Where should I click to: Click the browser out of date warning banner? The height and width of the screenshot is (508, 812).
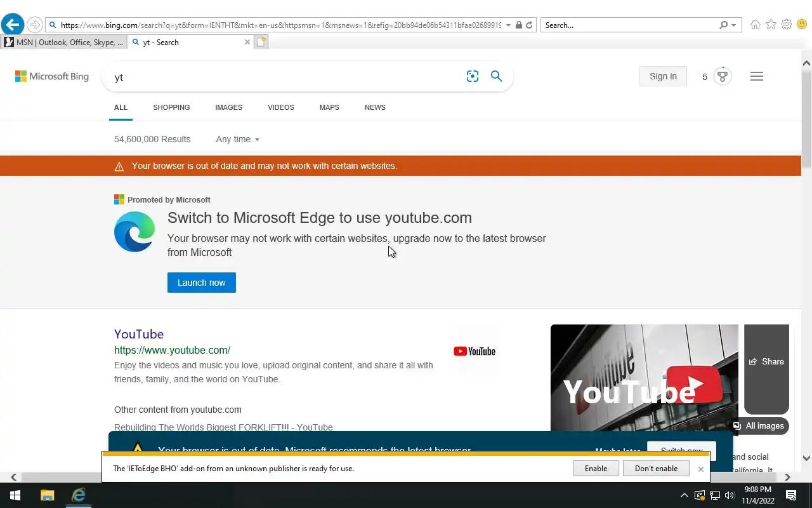click(401, 166)
